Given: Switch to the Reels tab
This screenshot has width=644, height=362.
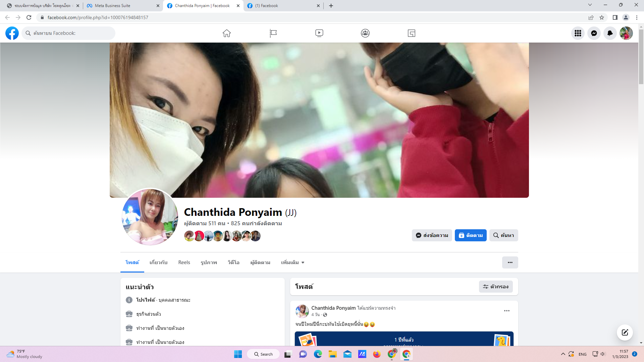Looking at the screenshot, I should 184,262.
